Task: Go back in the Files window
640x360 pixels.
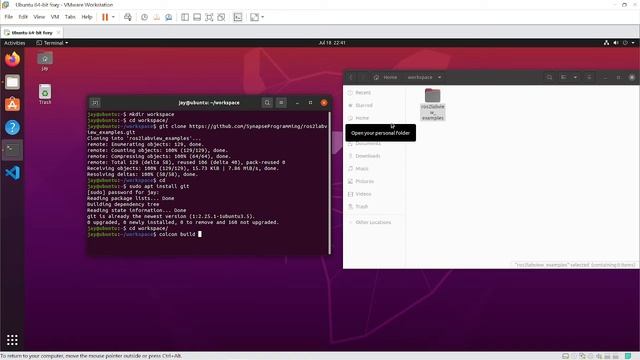Action: (x=351, y=77)
